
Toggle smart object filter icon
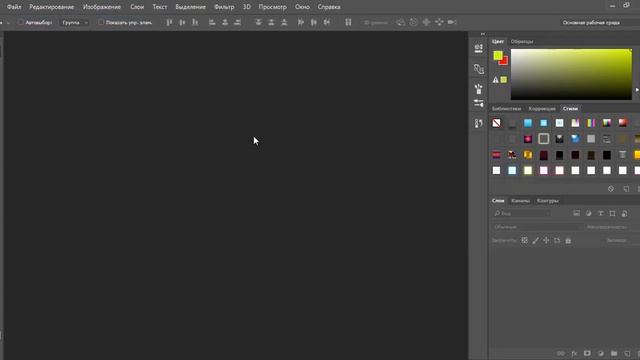(624, 213)
